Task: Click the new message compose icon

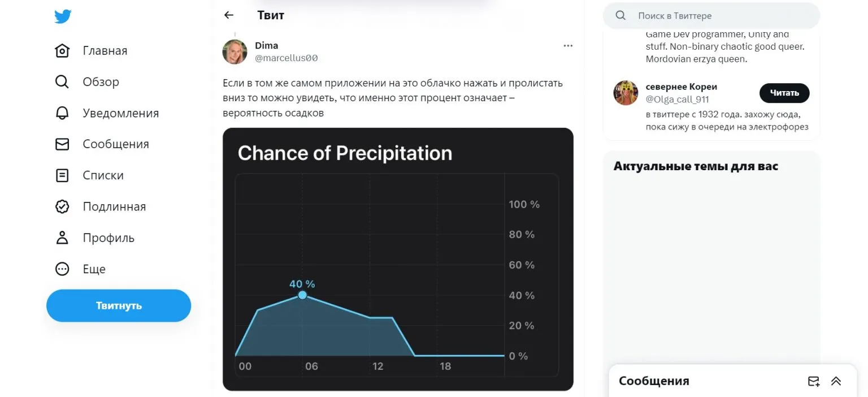Action: (813, 381)
